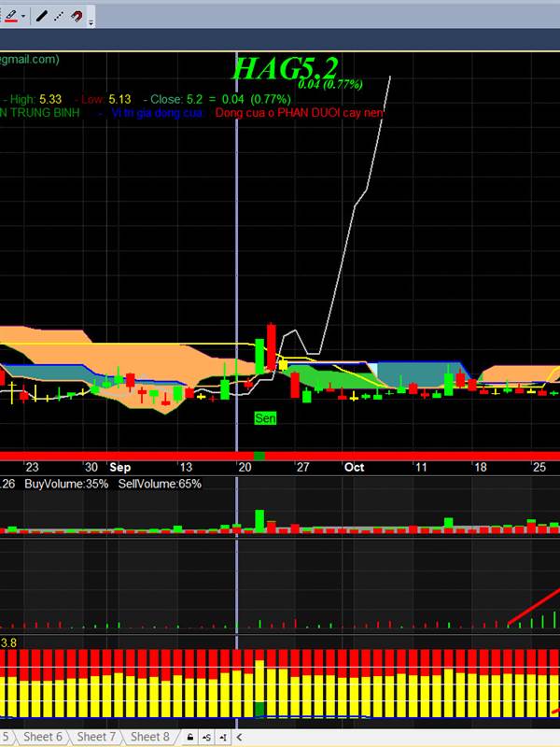Select the thick line style tool

click(41, 16)
